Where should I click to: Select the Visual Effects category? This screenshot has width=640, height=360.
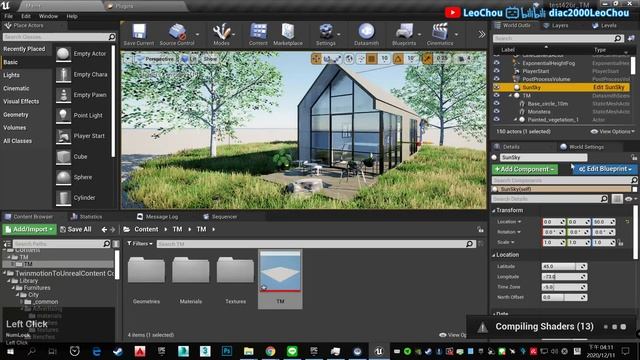point(21,101)
